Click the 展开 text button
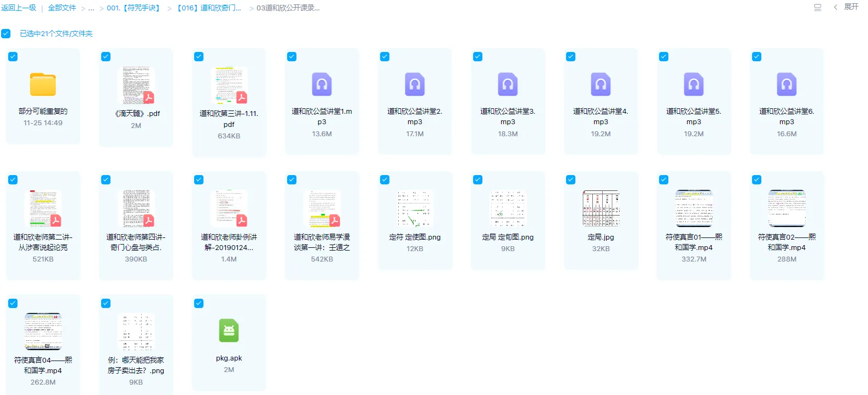 pos(851,7)
